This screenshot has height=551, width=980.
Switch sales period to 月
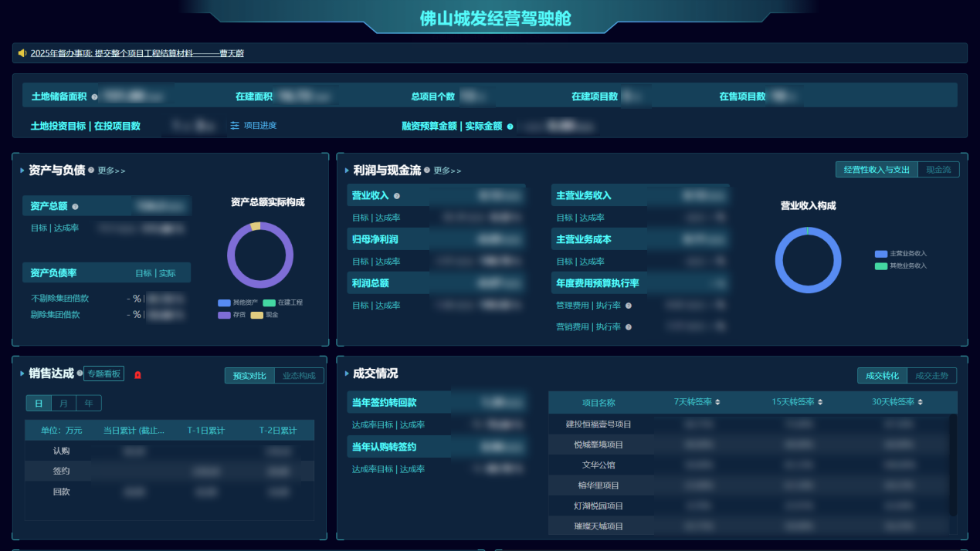63,404
